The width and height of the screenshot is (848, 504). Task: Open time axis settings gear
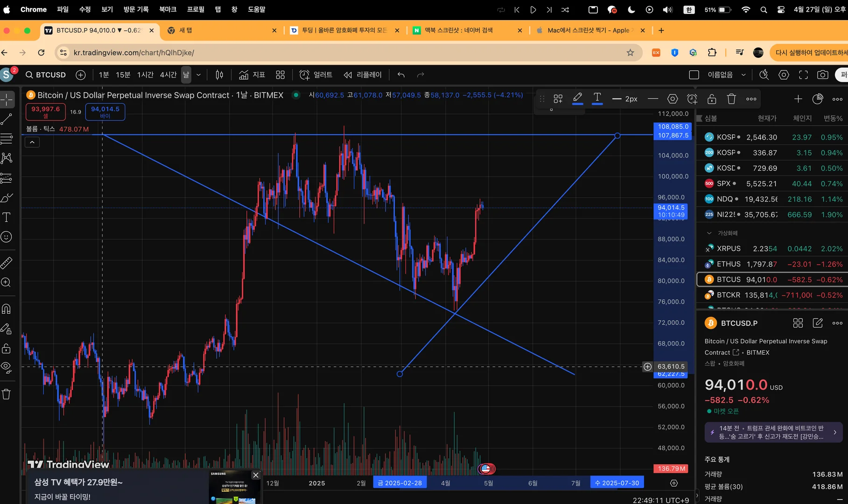pos(674,483)
